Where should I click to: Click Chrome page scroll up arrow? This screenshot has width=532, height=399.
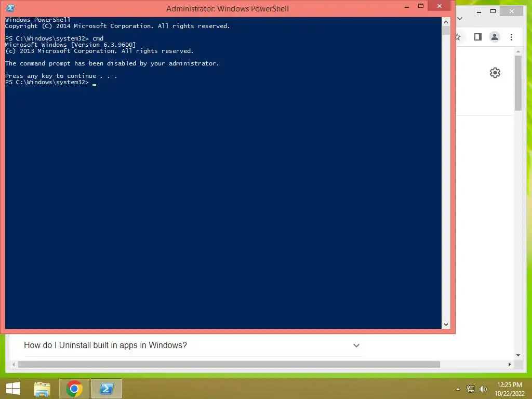[518, 51]
